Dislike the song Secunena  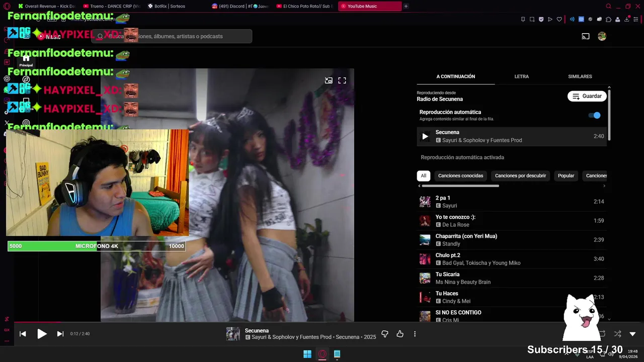[x=385, y=334]
